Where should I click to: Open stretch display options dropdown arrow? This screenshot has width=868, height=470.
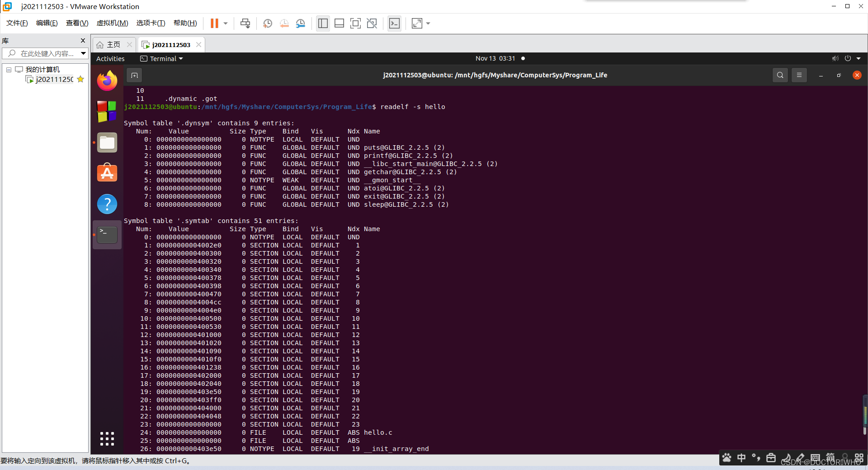point(428,24)
